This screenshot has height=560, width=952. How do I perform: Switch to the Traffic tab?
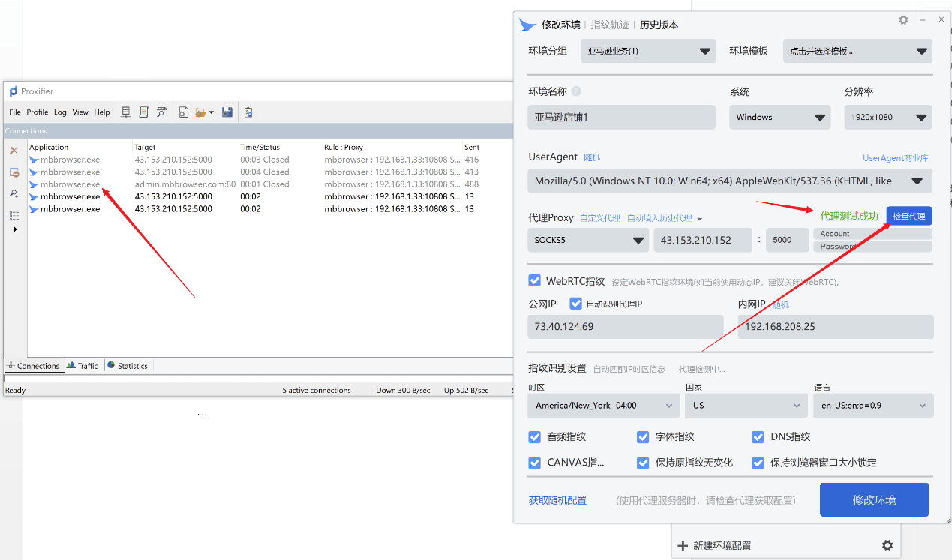click(x=83, y=365)
